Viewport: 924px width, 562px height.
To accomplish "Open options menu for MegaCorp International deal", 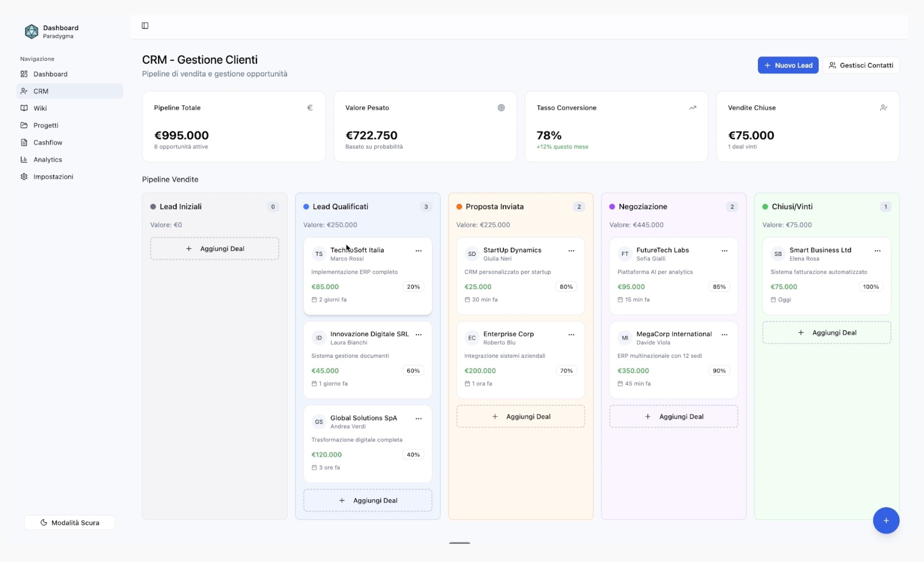I will (x=724, y=335).
